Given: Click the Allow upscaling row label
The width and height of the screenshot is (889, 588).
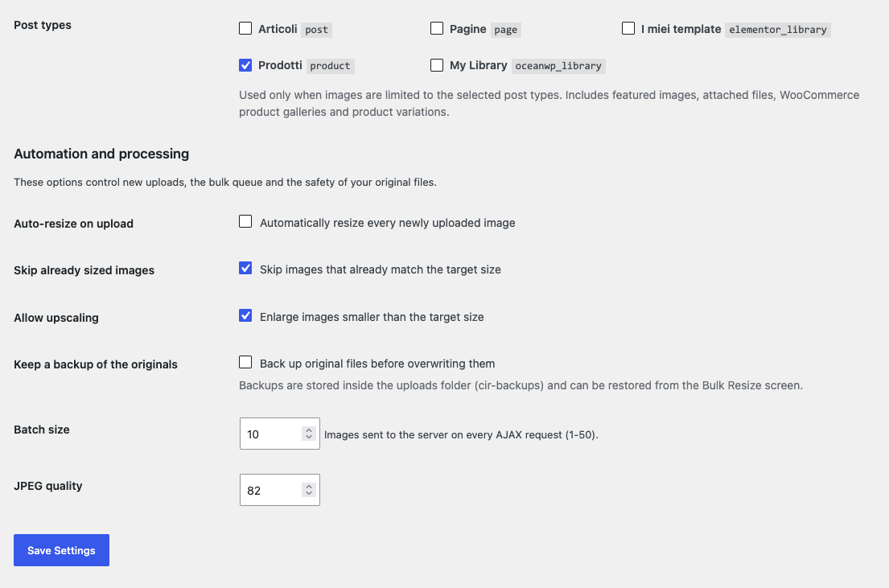Looking at the screenshot, I should pyautogui.click(x=56, y=318).
